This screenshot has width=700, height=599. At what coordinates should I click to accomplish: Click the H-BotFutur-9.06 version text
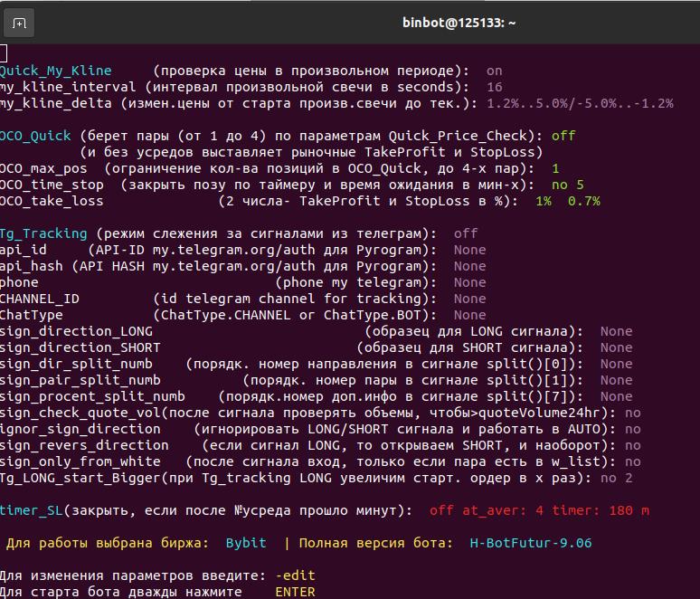531,543
